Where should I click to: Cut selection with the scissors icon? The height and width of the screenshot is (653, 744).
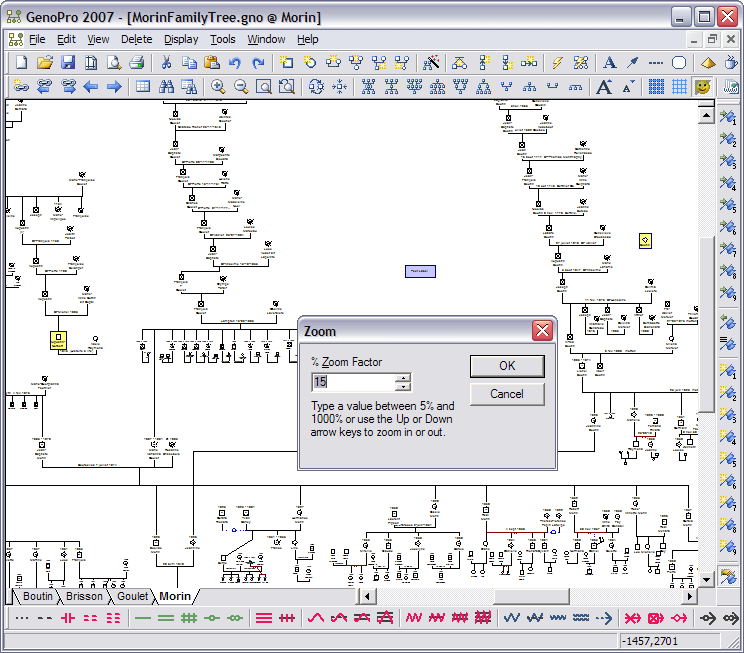point(166,62)
